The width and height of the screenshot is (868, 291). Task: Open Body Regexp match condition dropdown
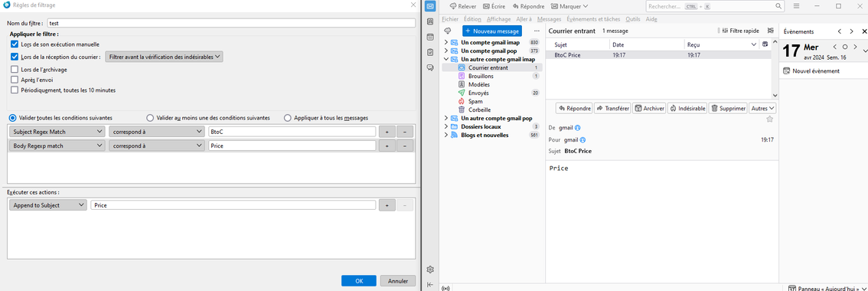click(x=57, y=145)
